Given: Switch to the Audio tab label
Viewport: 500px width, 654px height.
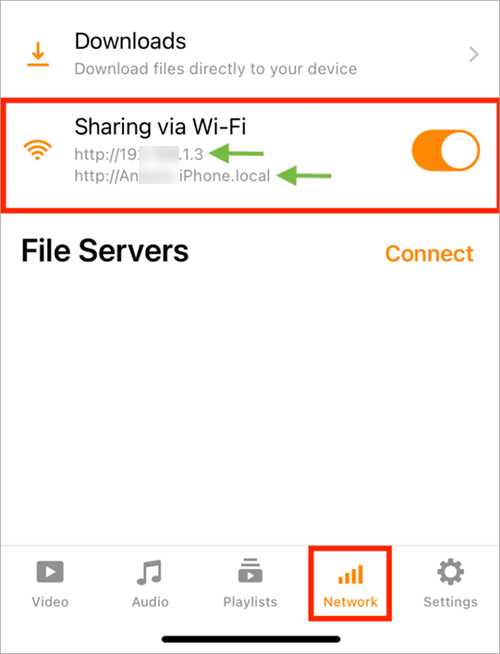Looking at the screenshot, I should click(150, 602).
